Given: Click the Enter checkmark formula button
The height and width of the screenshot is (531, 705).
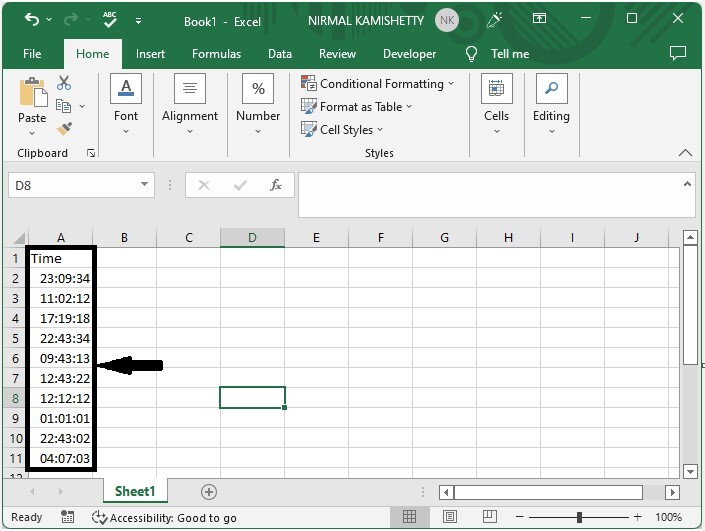Looking at the screenshot, I should coord(240,185).
